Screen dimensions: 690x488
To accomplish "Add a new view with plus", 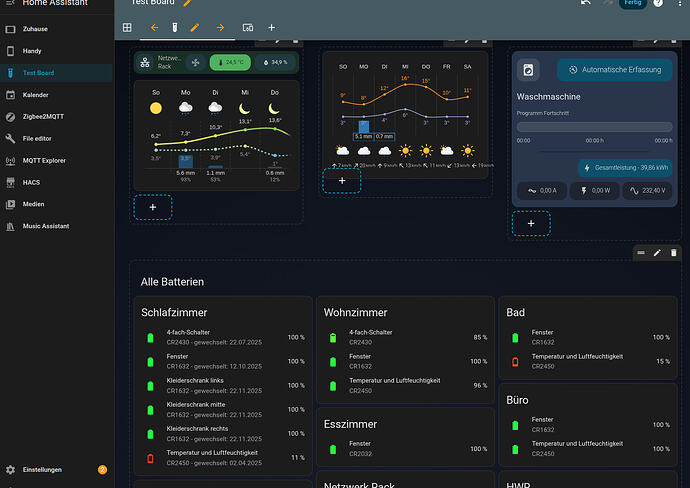I will 272,27.
